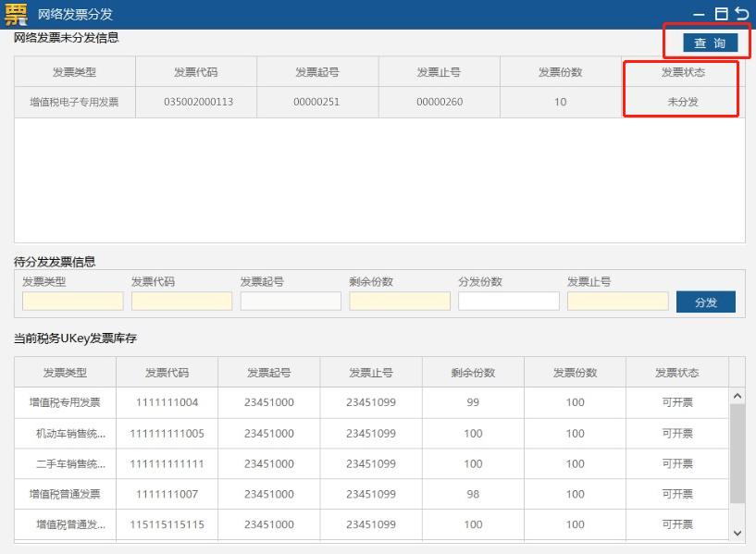Click the inventory table vertical scrollbar thumb
Viewport: 756px width, 554px height.
737,453
